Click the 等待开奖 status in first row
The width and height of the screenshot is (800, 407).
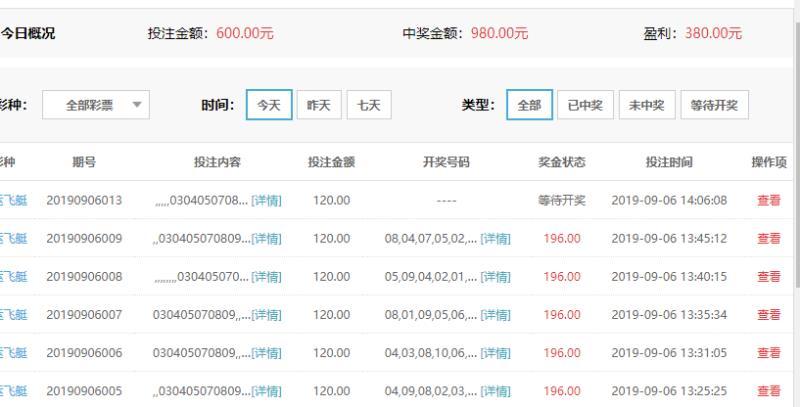pyautogui.click(x=561, y=200)
